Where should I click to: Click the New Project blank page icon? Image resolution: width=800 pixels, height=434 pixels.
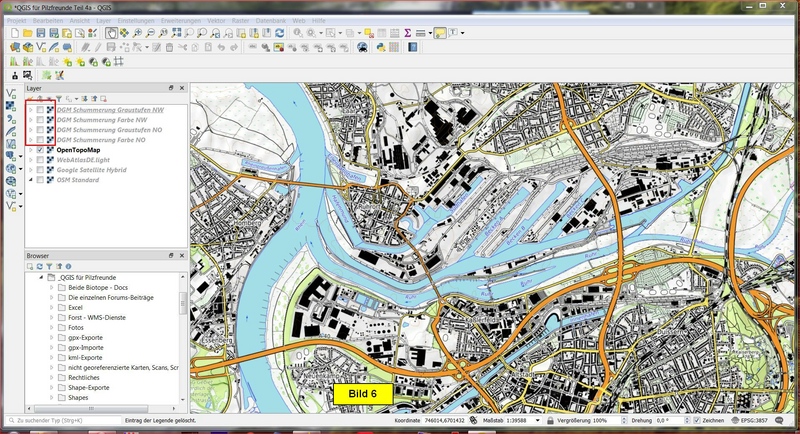pos(14,33)
